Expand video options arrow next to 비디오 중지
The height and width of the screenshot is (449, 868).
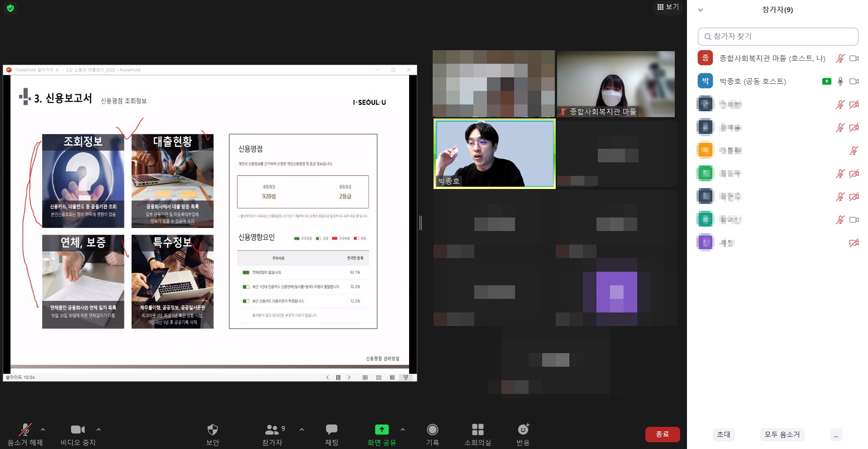[99, 430]
